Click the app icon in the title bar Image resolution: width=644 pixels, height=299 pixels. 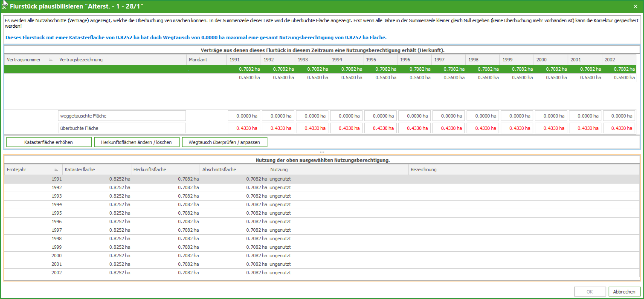(5, 6)
